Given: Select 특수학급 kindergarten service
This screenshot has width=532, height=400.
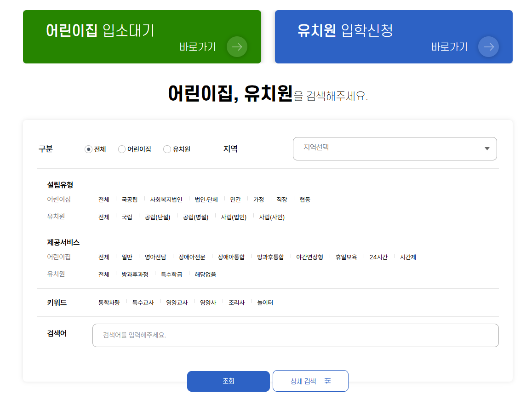Looking at the screenshot, I should point(172,274).
